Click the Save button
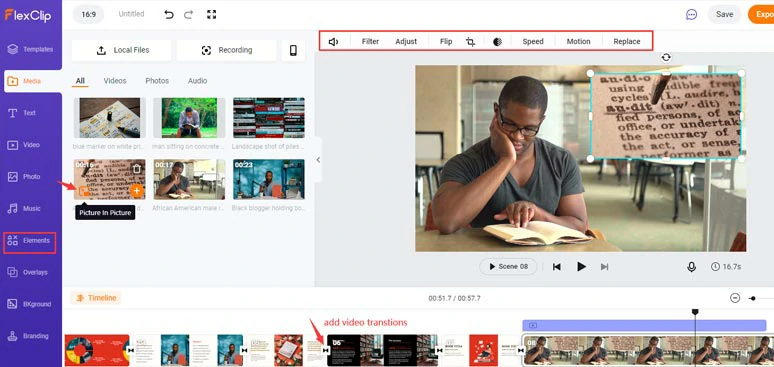Viewport: 774px width, 367px height. [724, 14]
